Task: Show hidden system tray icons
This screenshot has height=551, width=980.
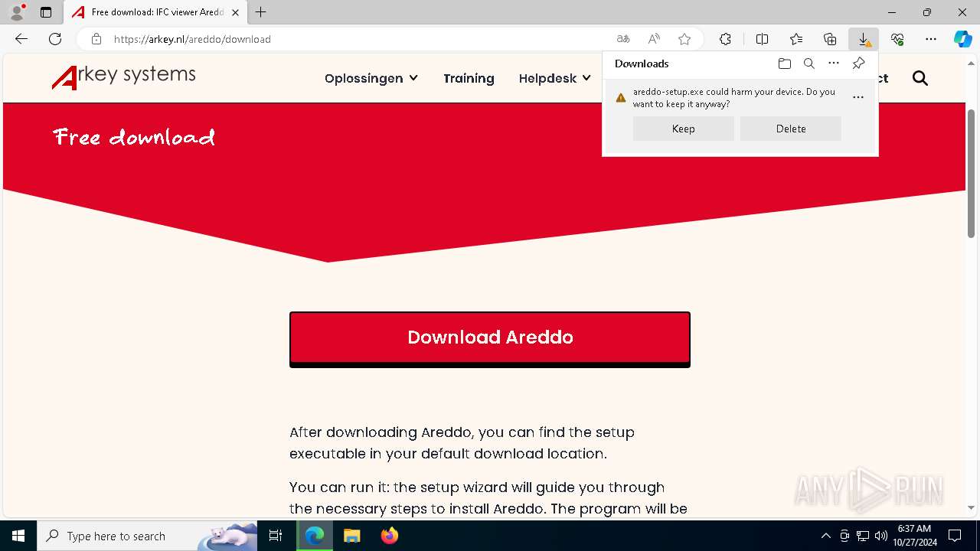Action: click(825, 536)
